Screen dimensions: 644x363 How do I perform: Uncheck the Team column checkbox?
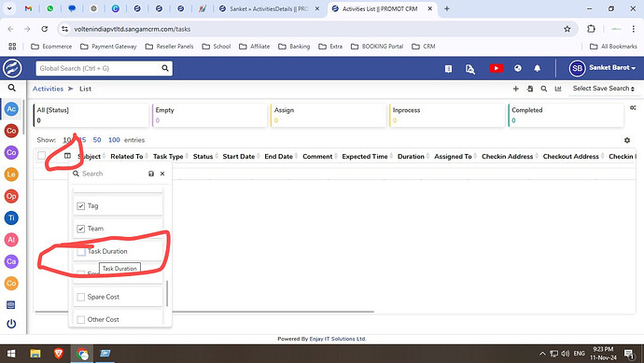tap(81, 229)
